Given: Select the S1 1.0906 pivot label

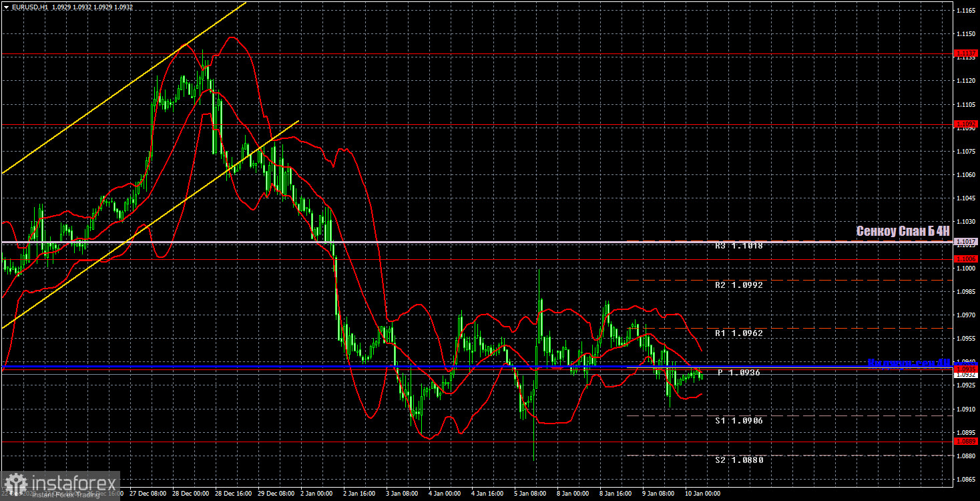Looking at the screenshot, I should [x=738, y=421].
